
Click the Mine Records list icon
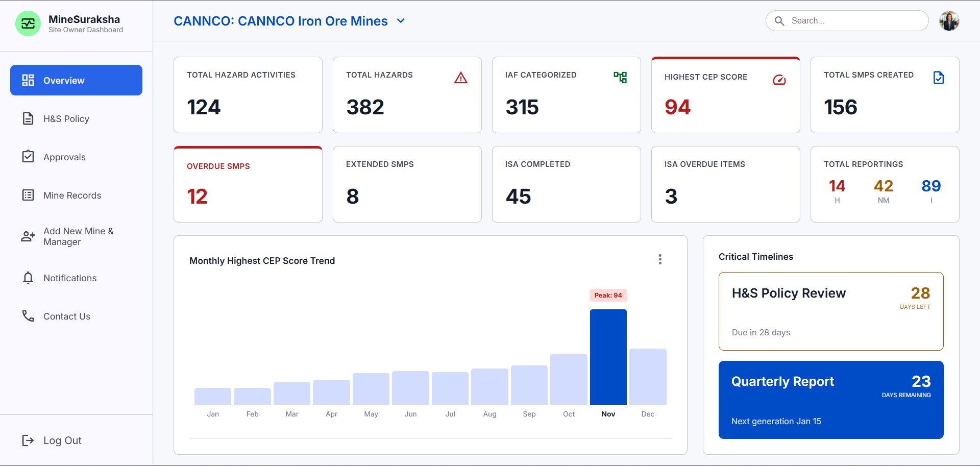point(28,195)
